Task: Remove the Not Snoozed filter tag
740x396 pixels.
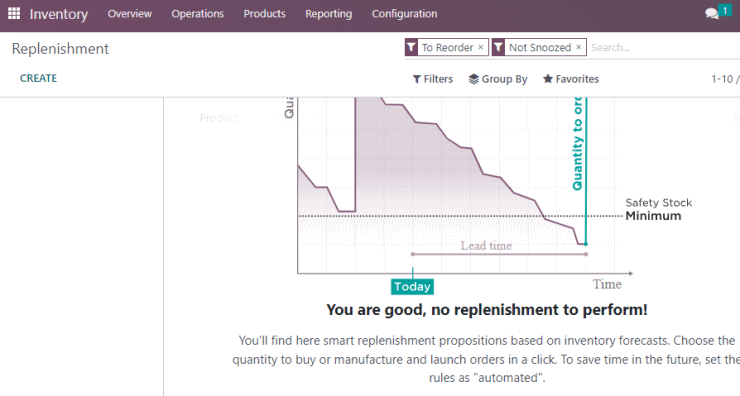Action: (x=579, y=47)
